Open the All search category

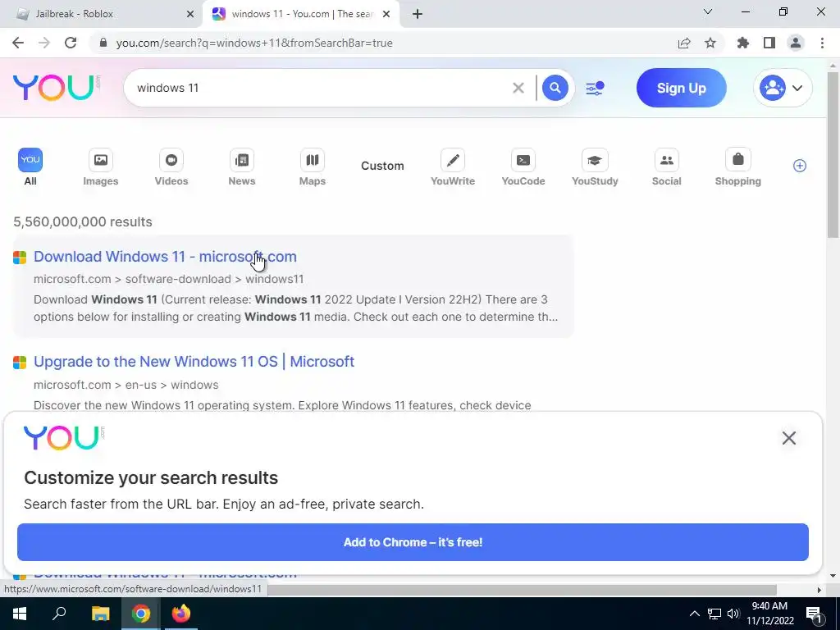click(30, 167)
